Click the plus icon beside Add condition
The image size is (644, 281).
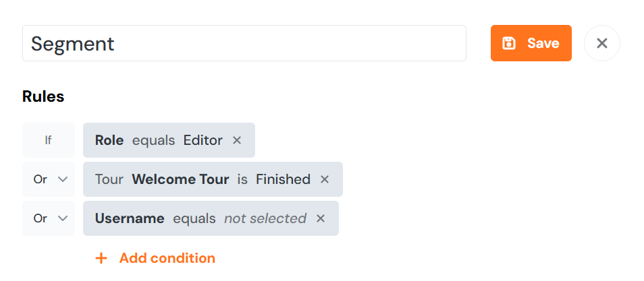pos(101,258)
